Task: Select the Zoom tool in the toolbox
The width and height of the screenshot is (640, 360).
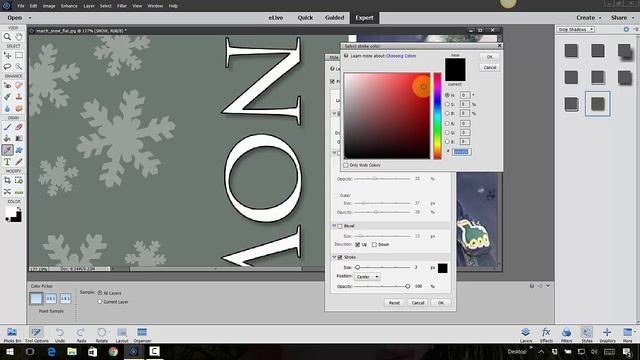Action: 7,37
